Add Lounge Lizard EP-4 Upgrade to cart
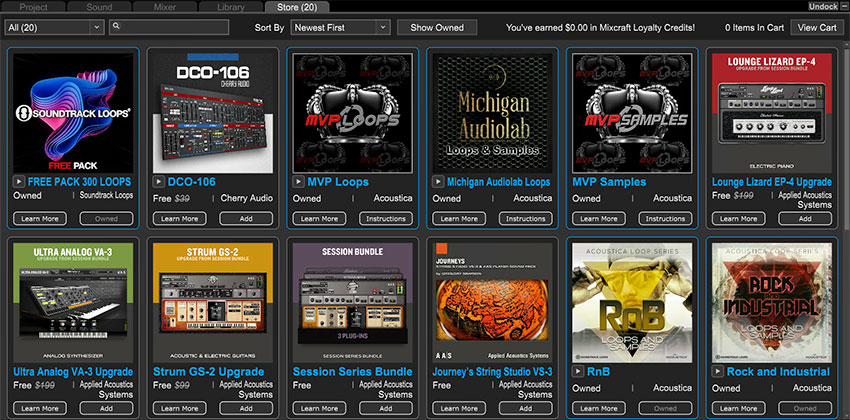Viewport: 850px width, 420px height. pyautogui.click(x=805, y=219)
